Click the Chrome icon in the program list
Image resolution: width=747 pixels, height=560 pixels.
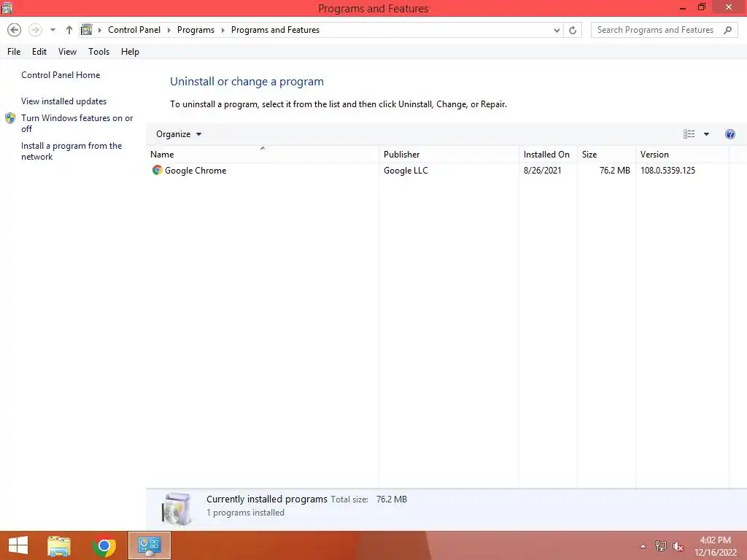click(158, 170)
